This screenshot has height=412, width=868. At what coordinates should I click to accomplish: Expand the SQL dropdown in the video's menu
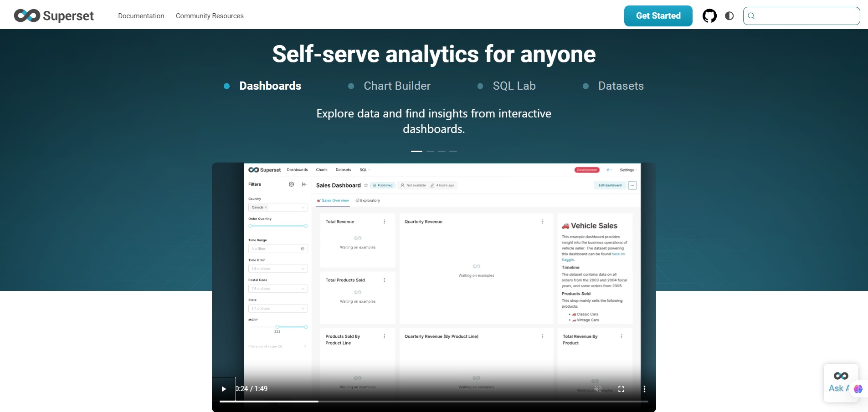click(x=365, y=170)
